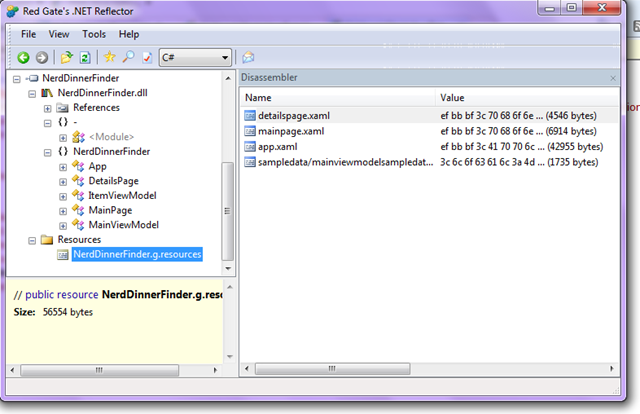Click the App class icon

pyautogui.click(x=78, y=166)
